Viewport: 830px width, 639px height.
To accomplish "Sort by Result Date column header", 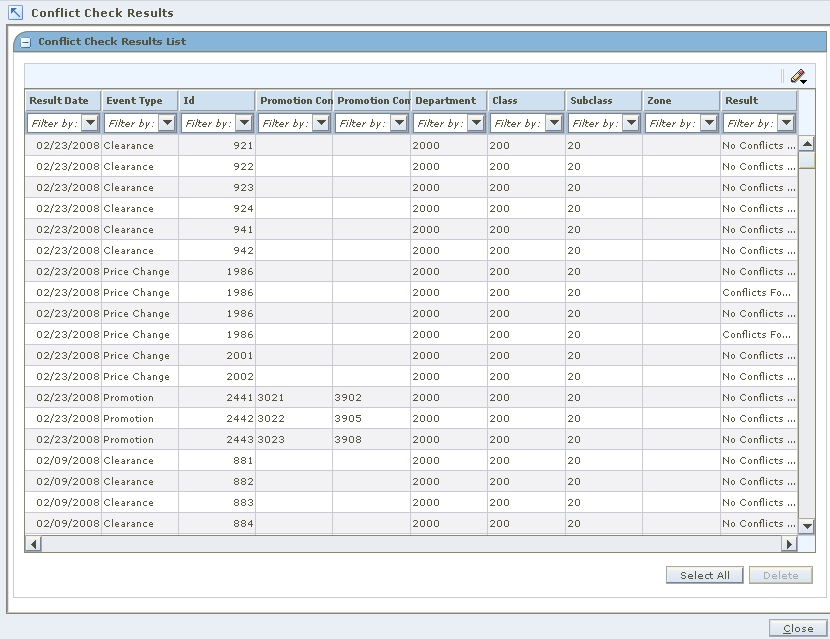I will click(x=63, y=101).
